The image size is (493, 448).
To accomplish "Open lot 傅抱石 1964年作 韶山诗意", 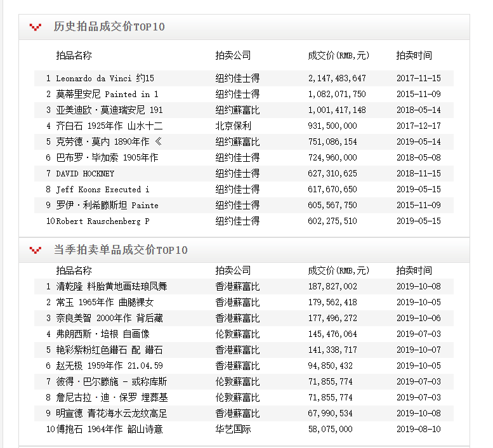I will click(x=109, y=429).
